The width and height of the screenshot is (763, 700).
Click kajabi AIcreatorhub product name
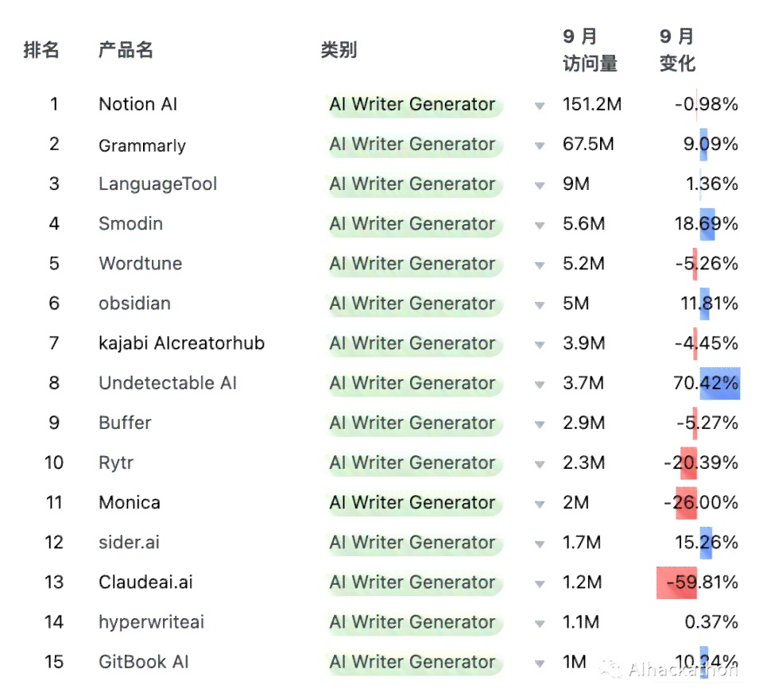(181, 343)
